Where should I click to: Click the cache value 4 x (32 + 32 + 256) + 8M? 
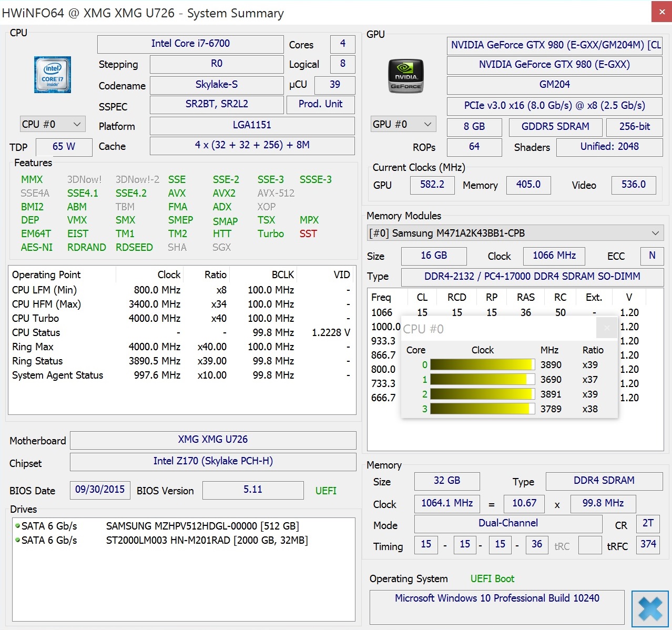(252, 145)
